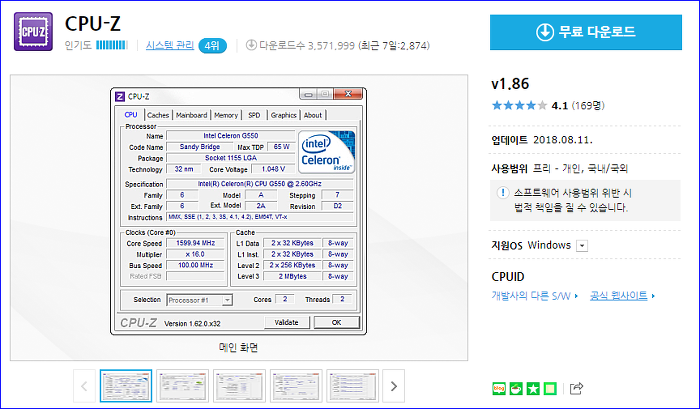Select the second screenshot thumbnail

tap(183, 386)
